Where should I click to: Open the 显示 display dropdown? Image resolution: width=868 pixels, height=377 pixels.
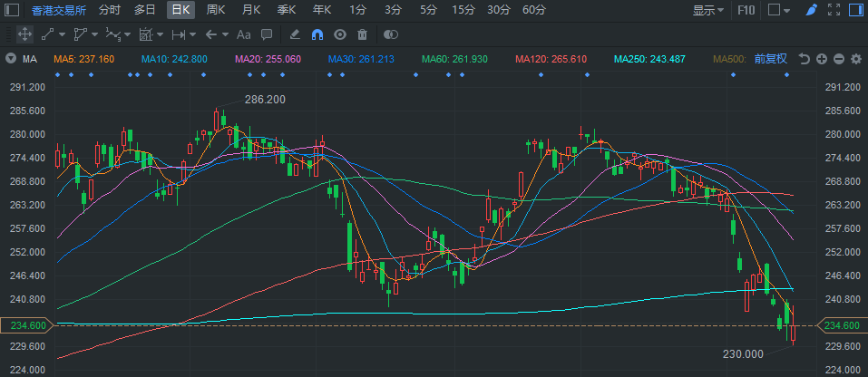click(x=708, y=10)
